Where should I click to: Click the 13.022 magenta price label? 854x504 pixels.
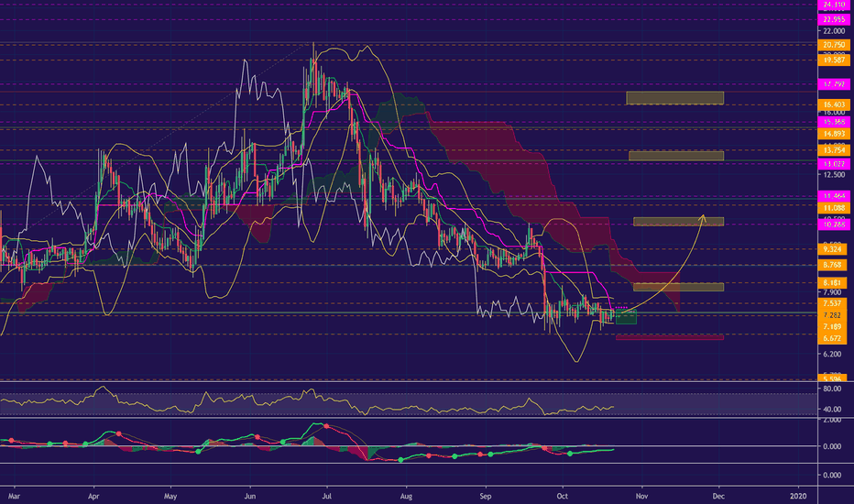834,163
